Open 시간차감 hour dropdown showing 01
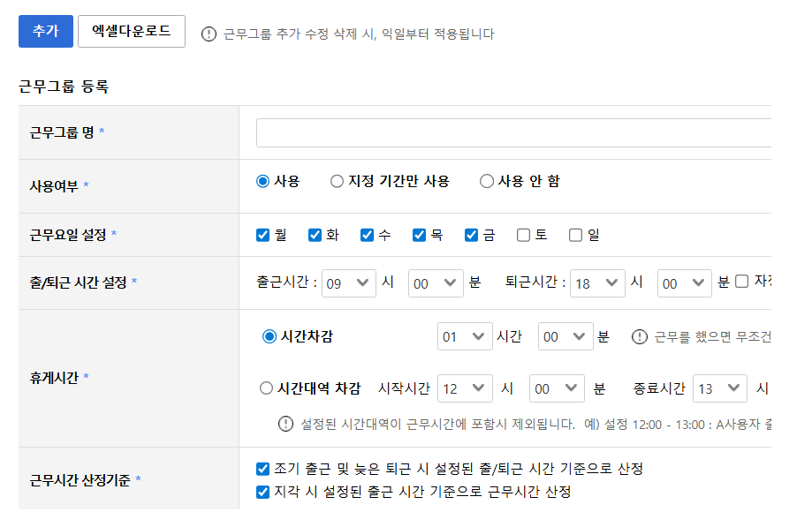 pyautogui.click(x=465, y=336)
